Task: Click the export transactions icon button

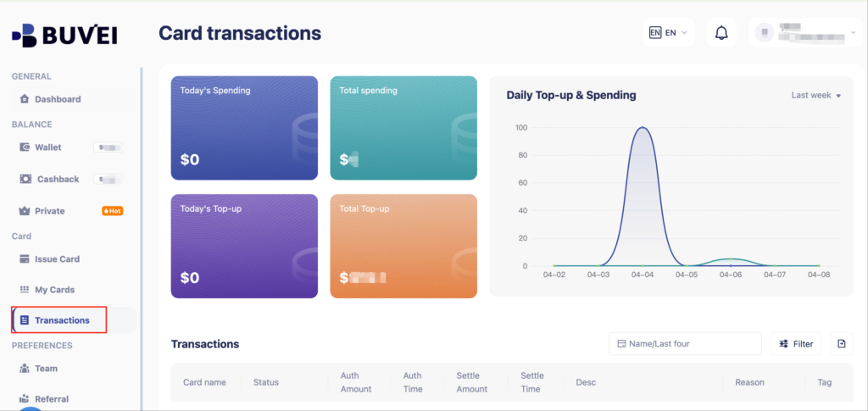Action: pyautogui.click(x=842, y=343)
